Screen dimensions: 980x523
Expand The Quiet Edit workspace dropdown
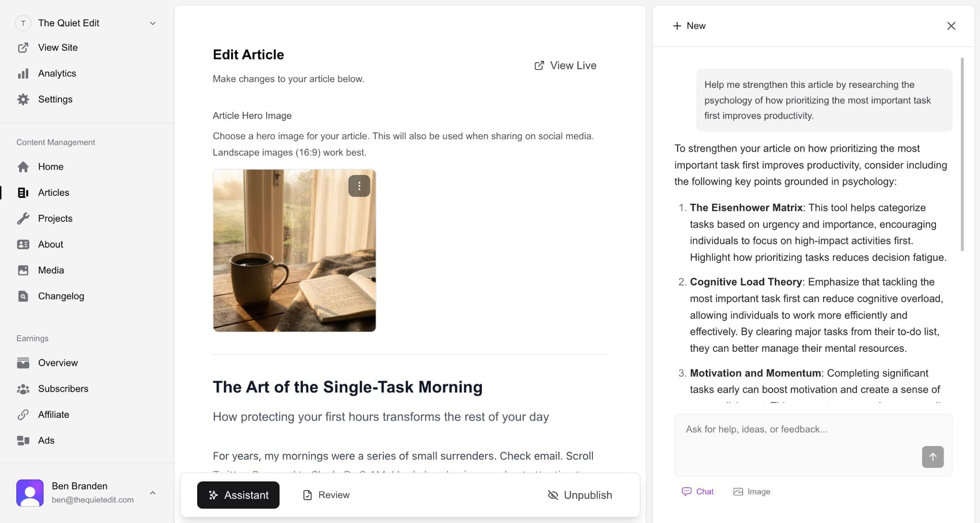(152, 22)
